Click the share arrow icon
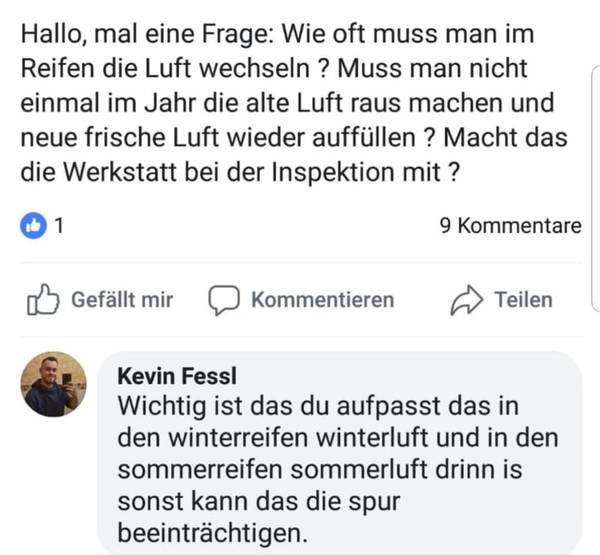This screenshot has height=555, width=600. click(x=467, y=299)
